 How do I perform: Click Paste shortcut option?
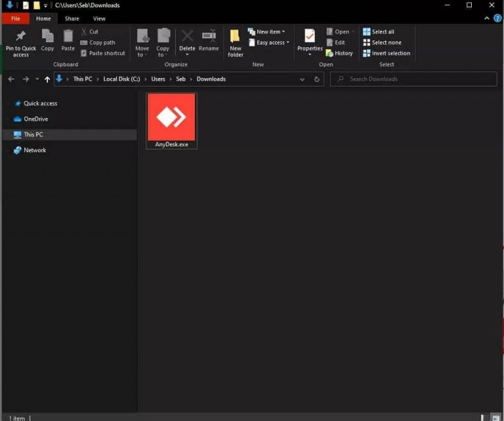pos(103,53)
